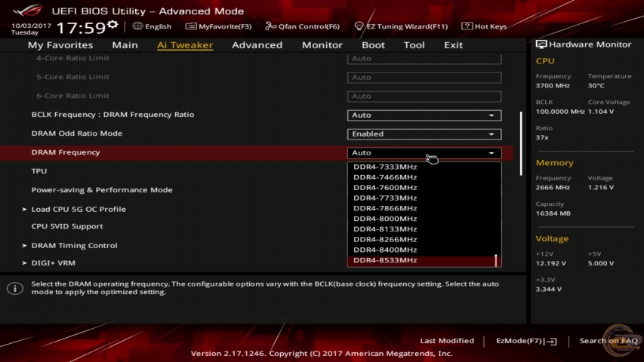Switch to the Boot tab

[x=373, y=44]
